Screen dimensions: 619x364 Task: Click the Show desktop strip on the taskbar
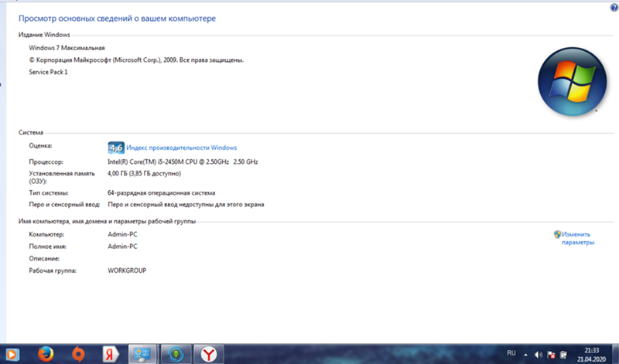point(615,354)
